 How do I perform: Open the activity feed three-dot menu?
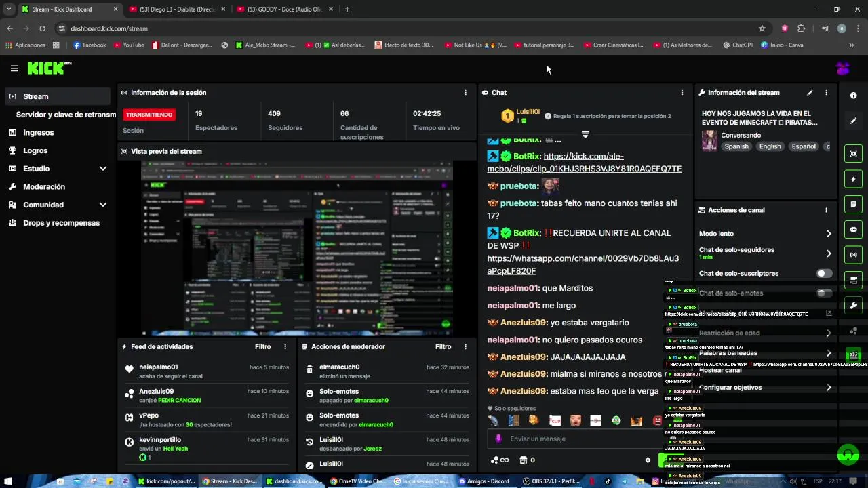(x=285, y=347)
